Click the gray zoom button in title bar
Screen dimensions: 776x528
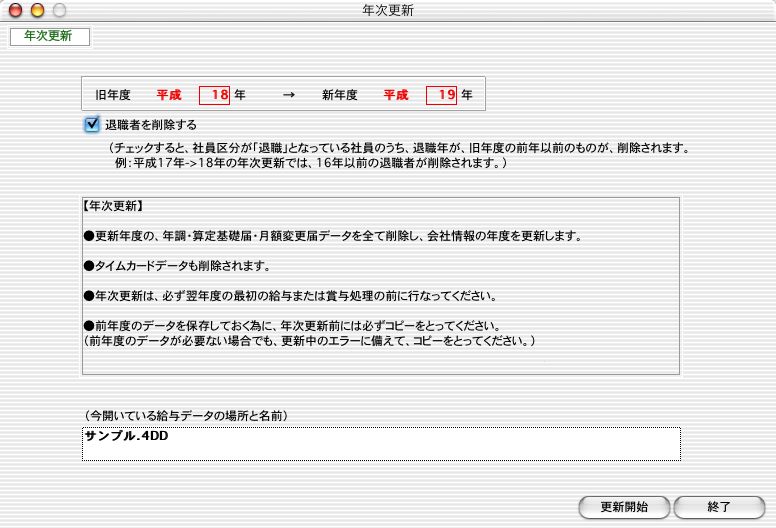59,10
